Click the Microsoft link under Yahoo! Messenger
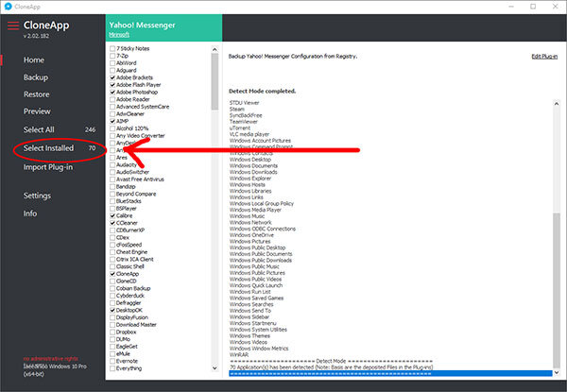Viewport: 567px width, 392px height. (119, 35)
